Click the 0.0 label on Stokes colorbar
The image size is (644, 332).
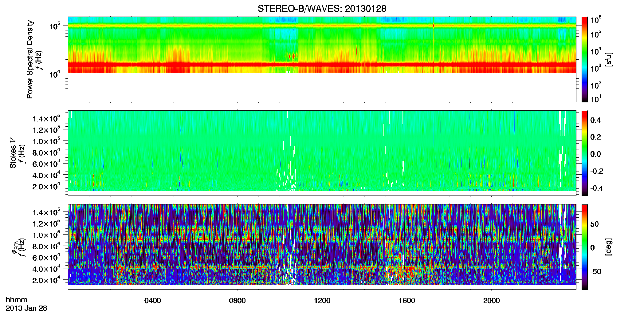pos(595,154)
